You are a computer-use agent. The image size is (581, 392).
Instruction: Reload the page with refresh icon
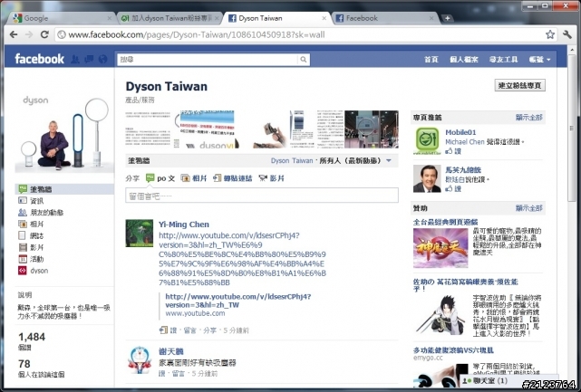(x=44, y=34)
